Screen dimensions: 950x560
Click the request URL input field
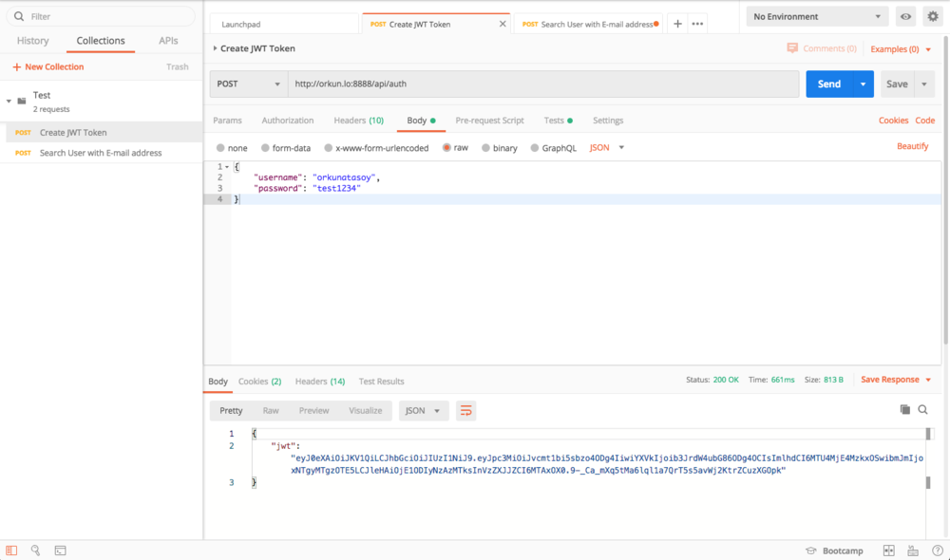[543, 84]
